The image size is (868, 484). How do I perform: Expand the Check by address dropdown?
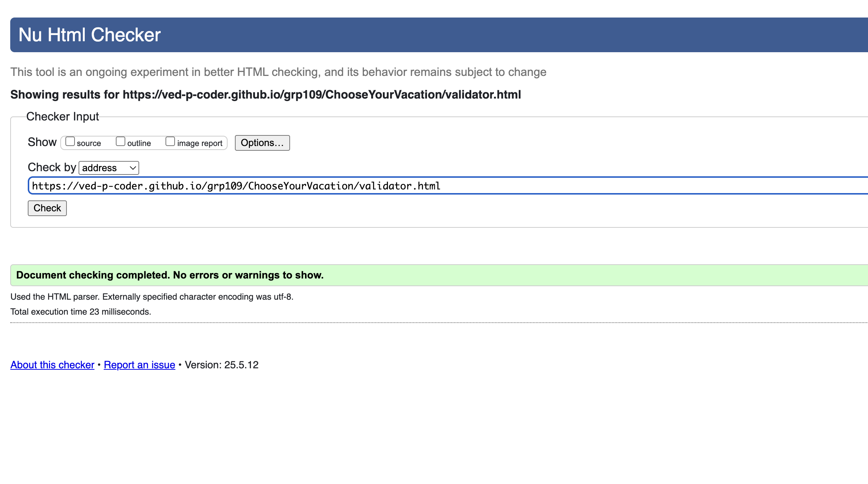pos(109,168)
